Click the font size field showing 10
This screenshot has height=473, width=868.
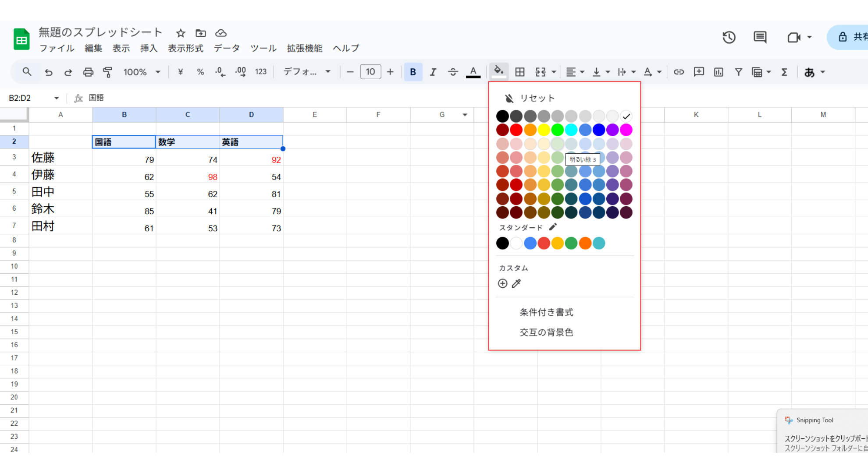(x=370, y=72)
